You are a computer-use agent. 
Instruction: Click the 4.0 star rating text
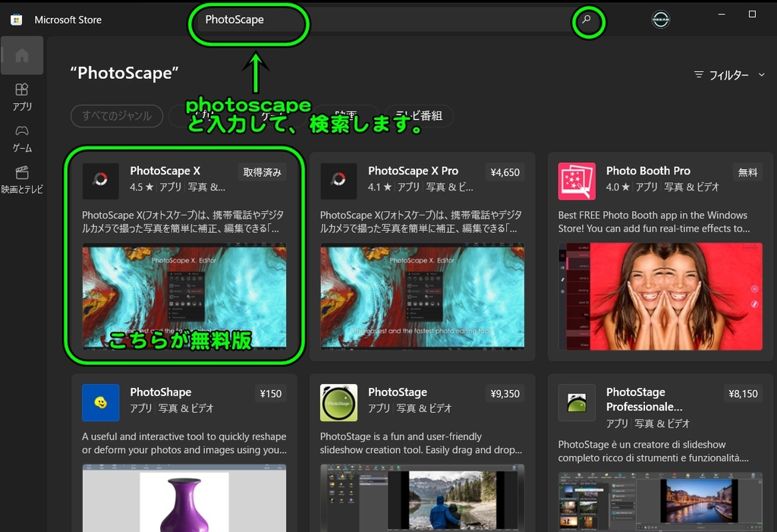[618, 187]
